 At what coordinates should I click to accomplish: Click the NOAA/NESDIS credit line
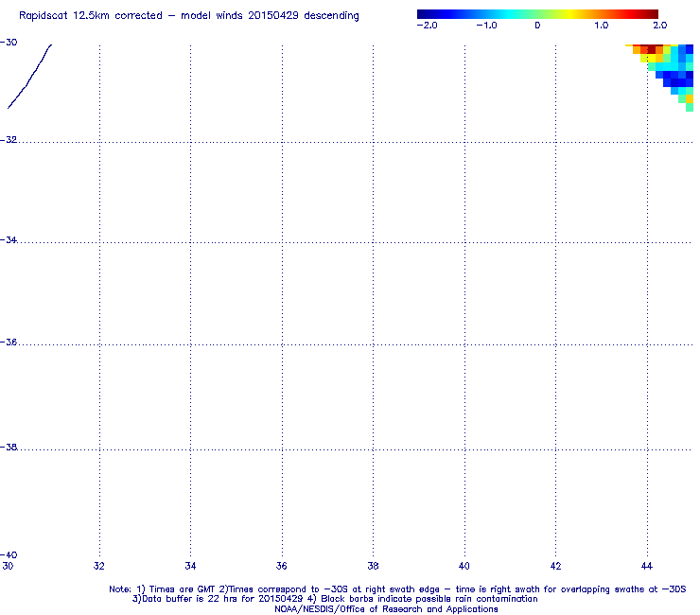tap(386, 609)
